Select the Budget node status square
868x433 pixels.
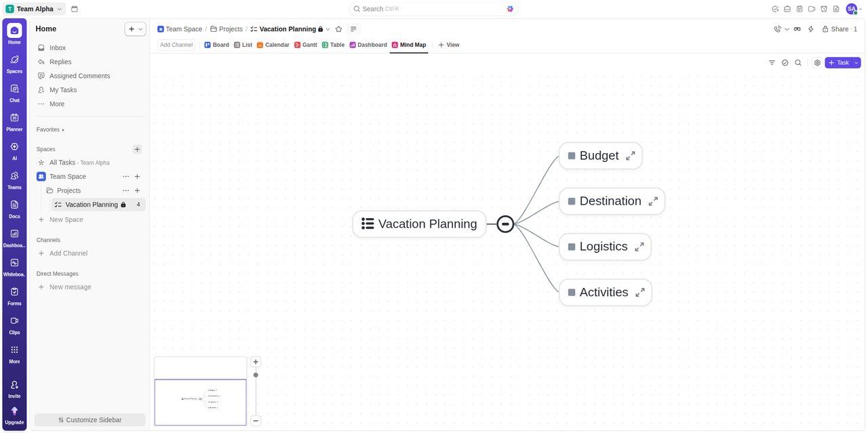coord(572,156)
